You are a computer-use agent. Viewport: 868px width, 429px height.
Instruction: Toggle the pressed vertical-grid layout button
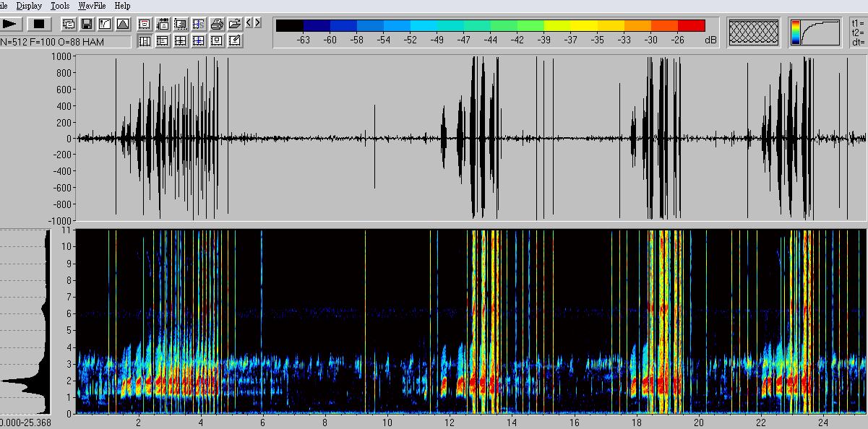(x=145, y=41)
